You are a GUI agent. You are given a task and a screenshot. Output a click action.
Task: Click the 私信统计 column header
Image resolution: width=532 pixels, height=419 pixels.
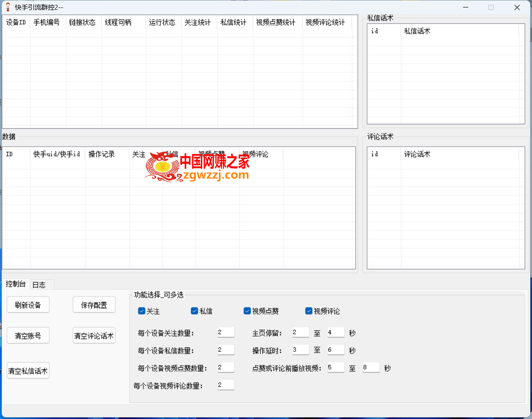pyautogui.click(x=235, y=22)
